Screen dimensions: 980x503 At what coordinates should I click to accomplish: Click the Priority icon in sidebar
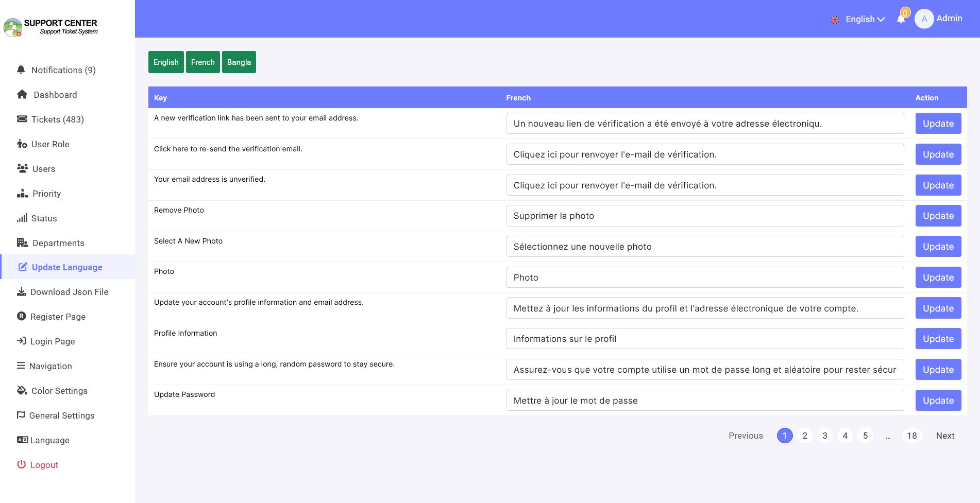(x=22, y=194)
